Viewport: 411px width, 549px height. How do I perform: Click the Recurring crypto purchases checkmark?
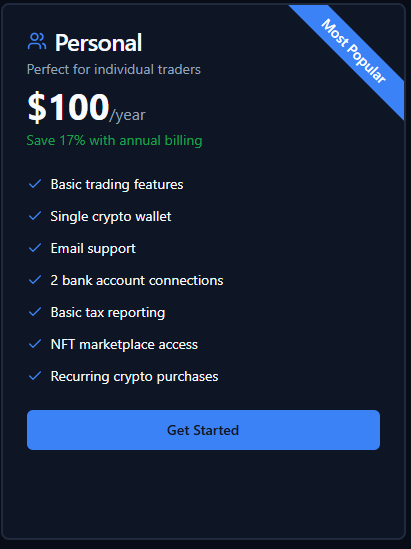click(x=35, y=376)
